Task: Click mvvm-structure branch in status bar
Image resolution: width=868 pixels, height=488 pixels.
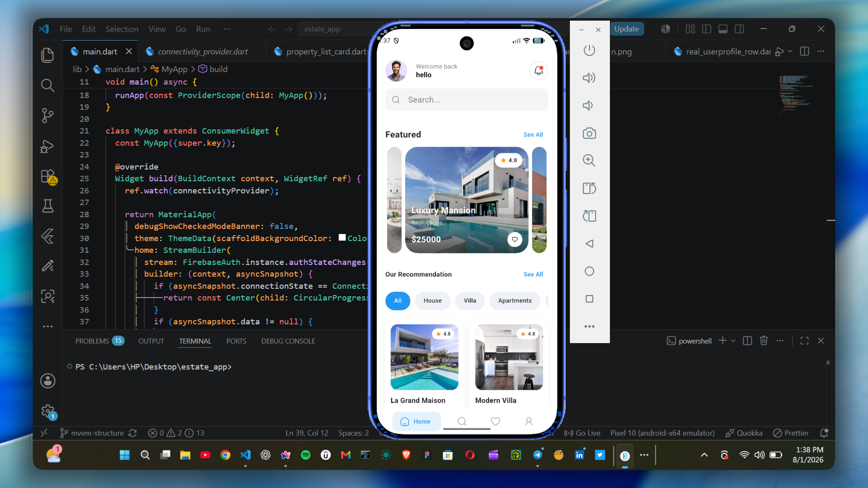Action: tap(92, 433)
